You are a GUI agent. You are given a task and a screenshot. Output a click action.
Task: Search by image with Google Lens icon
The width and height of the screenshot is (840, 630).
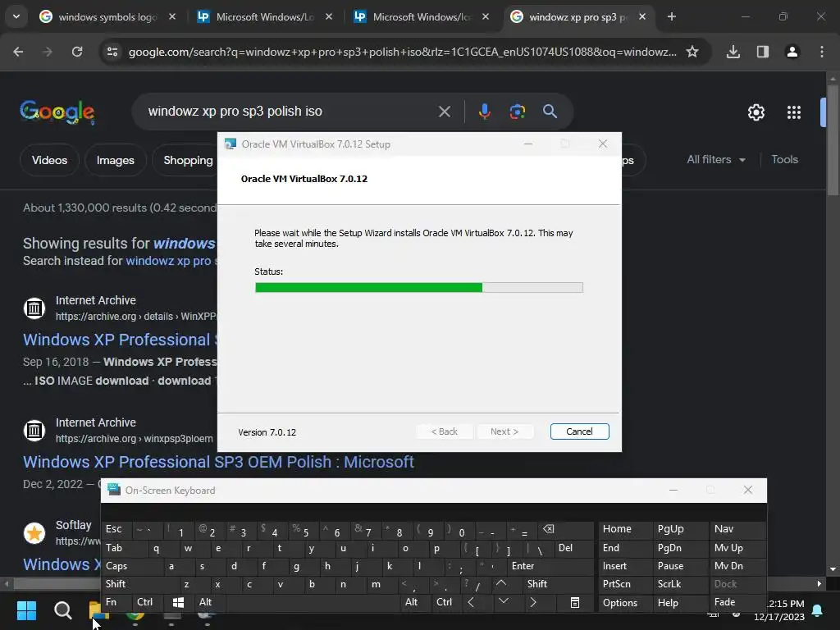[517, 112]
